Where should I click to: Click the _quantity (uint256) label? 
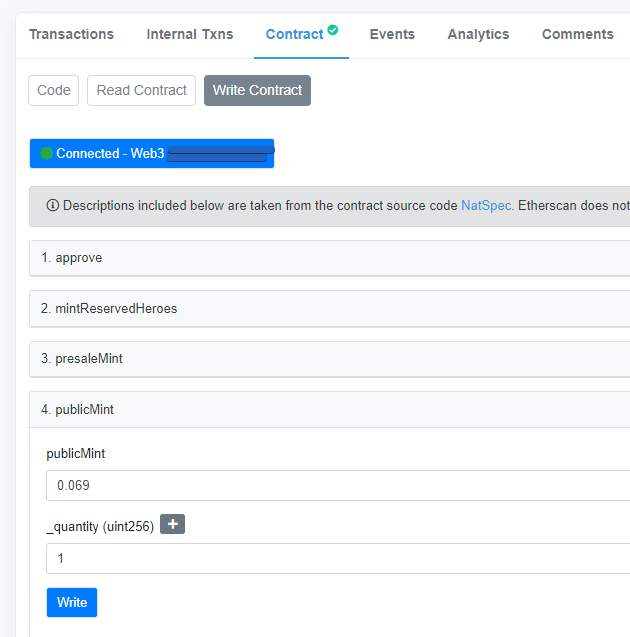point(100,527)
